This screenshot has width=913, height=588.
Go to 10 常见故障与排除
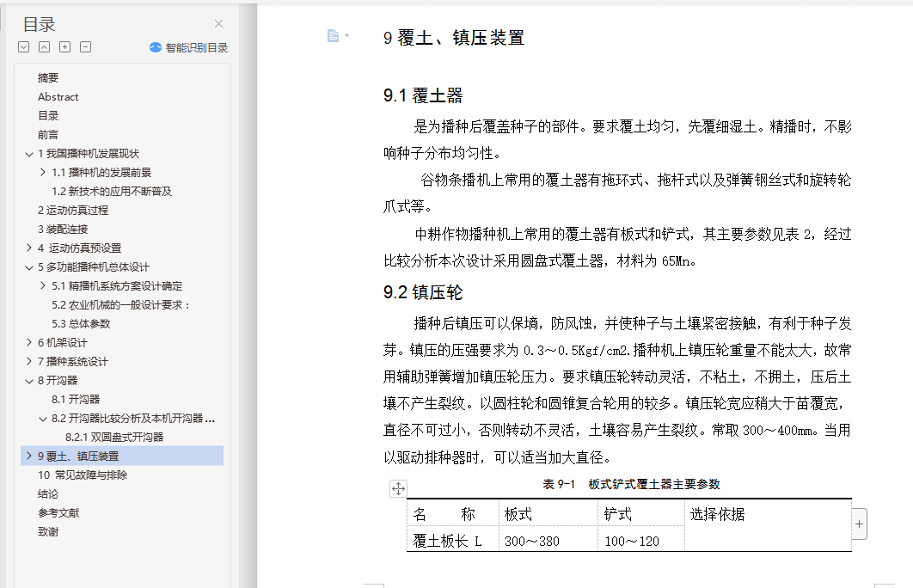point(83,475)
